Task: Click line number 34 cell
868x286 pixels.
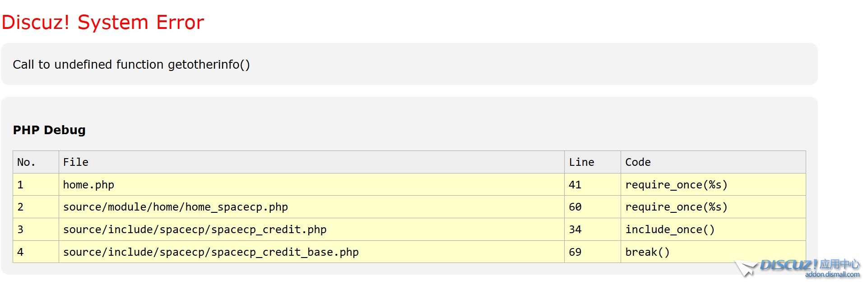Action: tap(575, 230)
